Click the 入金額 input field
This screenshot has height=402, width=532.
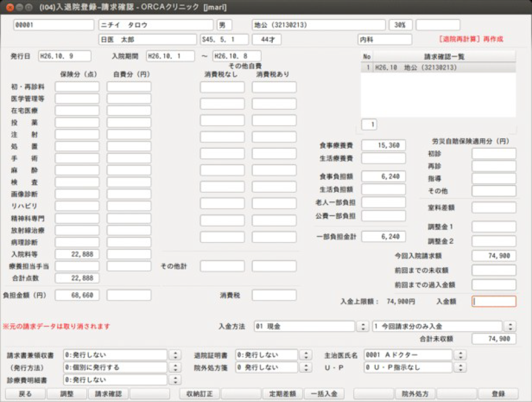(494, 301)
